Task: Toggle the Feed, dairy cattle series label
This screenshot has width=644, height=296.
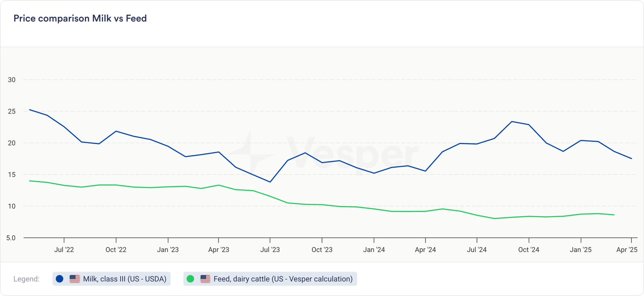Action: coord(283,279)
